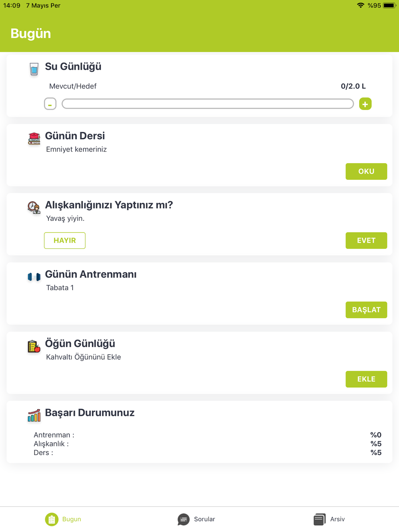Tap the dumbbell workout icon
Screen dimensions: 399x532
point(34,277)
